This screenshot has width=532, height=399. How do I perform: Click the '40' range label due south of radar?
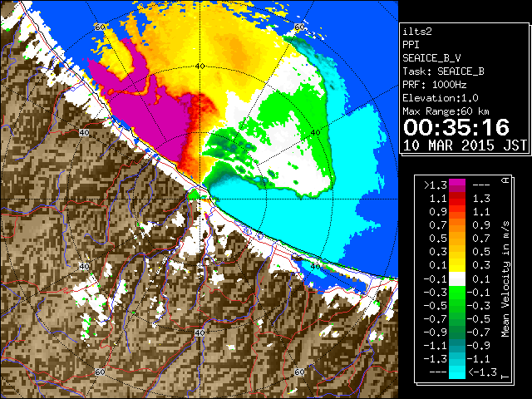tap(199, 333)
